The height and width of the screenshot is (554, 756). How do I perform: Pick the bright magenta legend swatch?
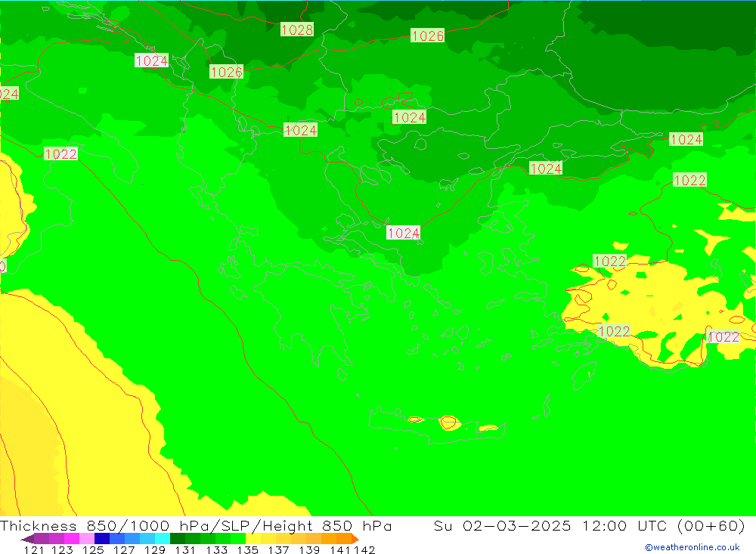pyautogui.click(x=71, y=539)
